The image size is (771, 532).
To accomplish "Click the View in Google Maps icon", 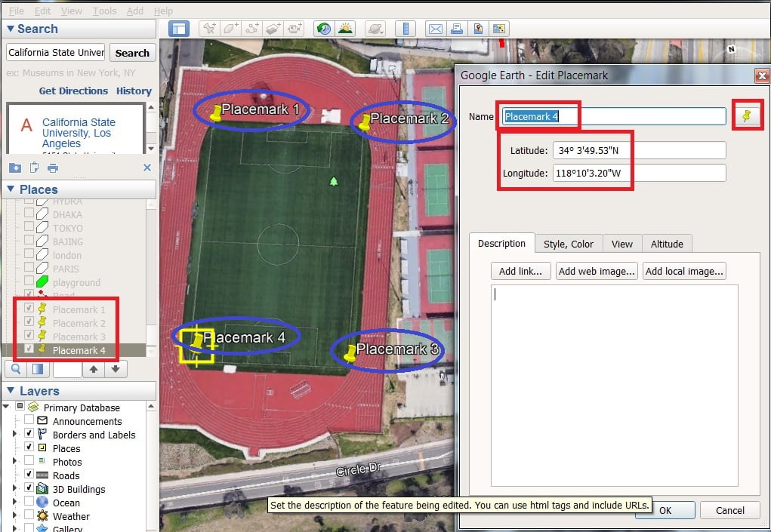I will click(498, 29).
